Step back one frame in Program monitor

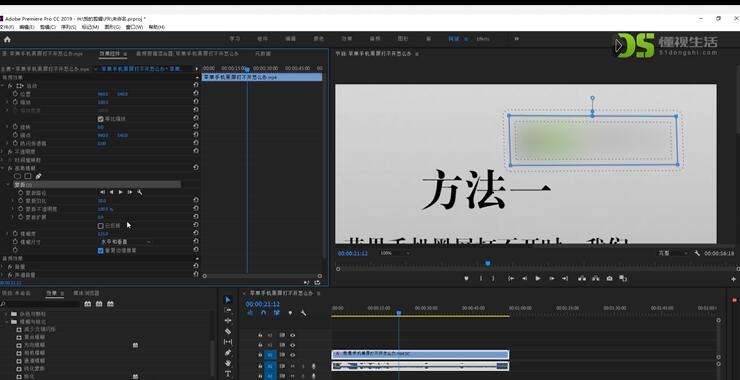(524, 279)
